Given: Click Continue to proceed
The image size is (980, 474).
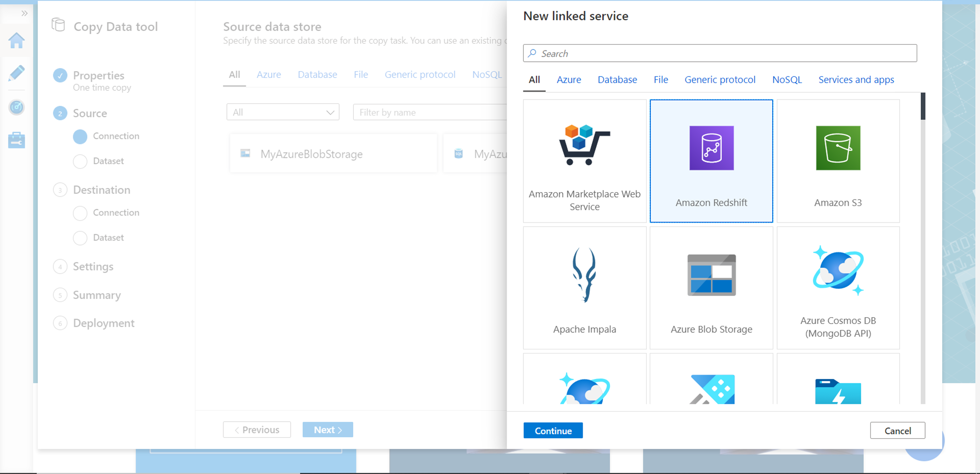Looking at the screenshot, I should pyautogui.click(x=553, y=431).
